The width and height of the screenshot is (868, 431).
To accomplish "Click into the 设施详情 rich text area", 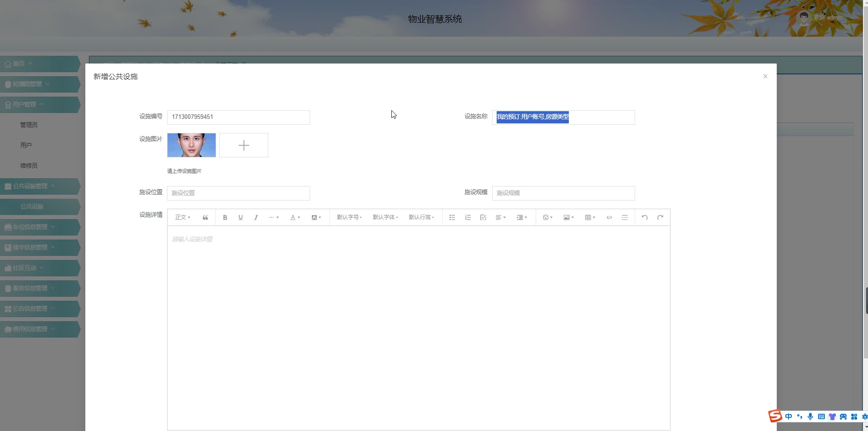I will tap(419, 328).
